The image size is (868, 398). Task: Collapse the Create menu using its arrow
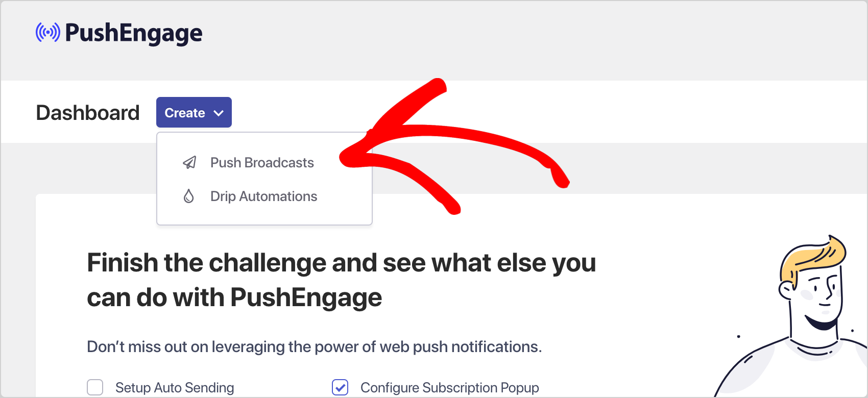click(219, 112)
